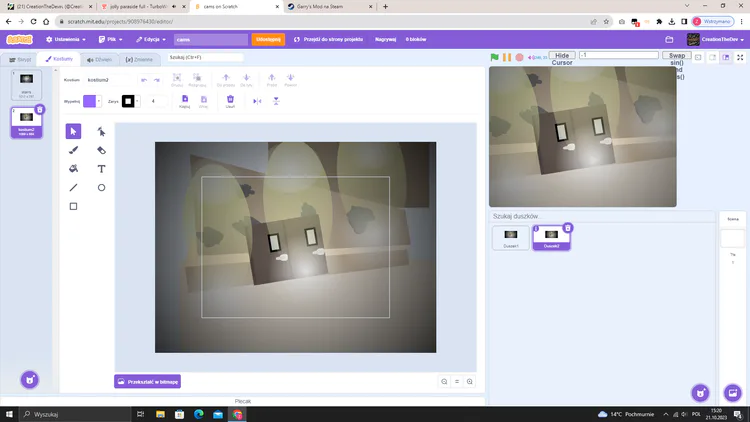Open the fill color dropdown
The image size is (750, 422).
click(x=99, y=101)
